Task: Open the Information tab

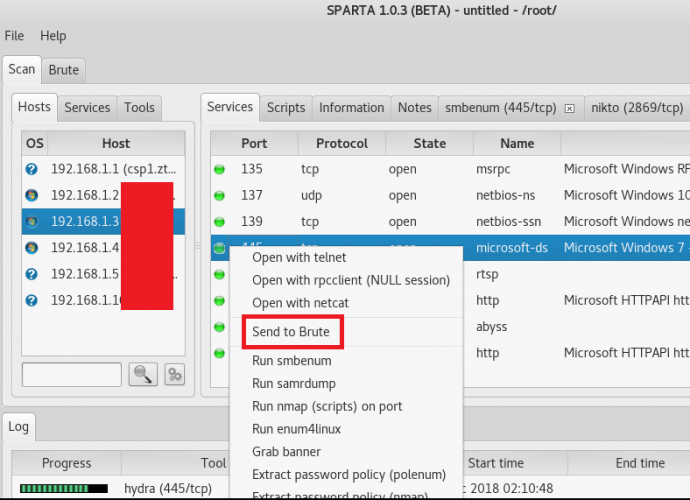Action: click(352, 108)
